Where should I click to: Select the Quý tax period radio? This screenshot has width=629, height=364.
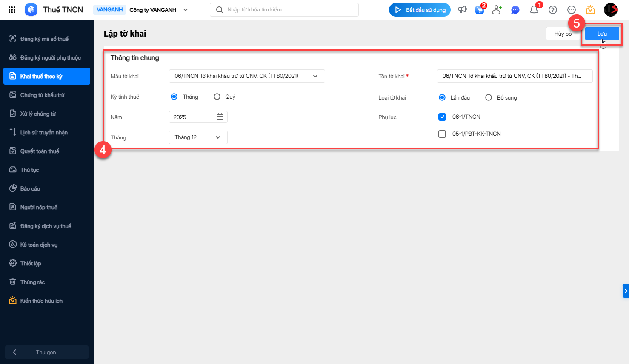click(x=217, y=97)
